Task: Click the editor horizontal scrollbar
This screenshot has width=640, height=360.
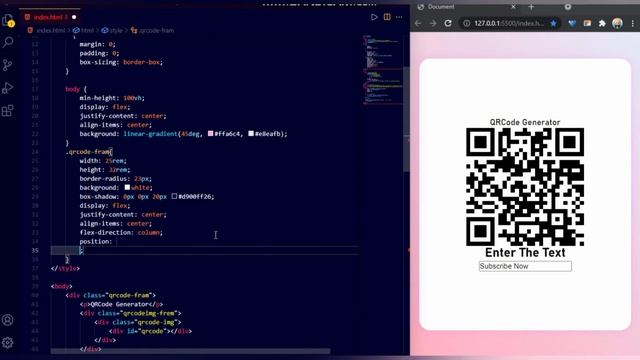Action: (x=190, y=351)
